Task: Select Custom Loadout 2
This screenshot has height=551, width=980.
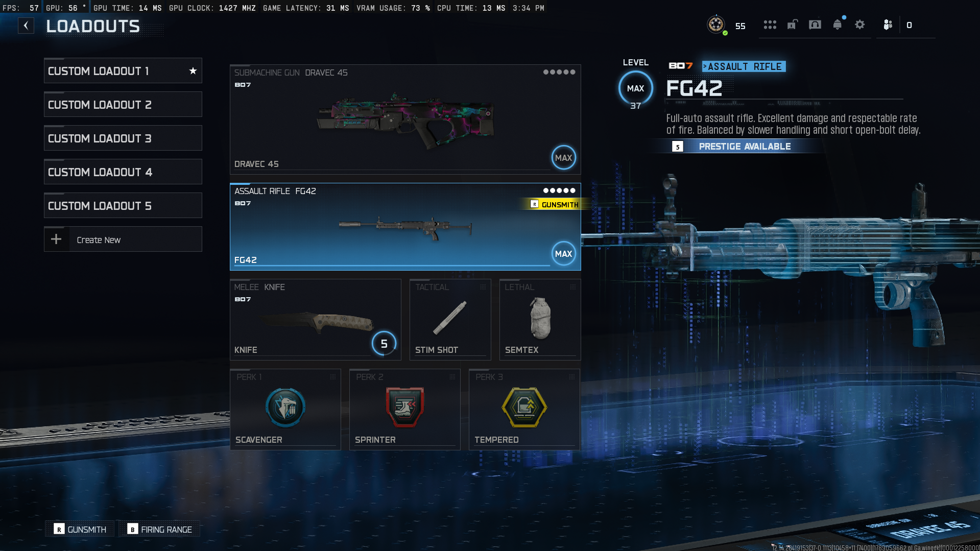Action: pos(123,105)
